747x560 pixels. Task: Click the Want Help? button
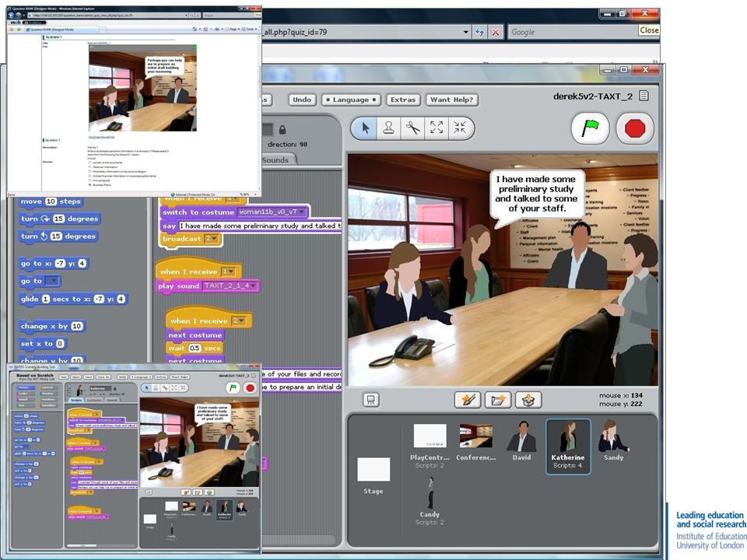click(451, 100)
